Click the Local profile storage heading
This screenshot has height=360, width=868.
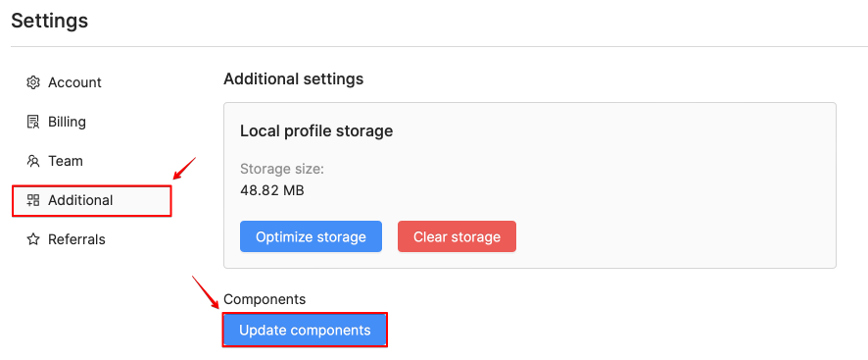click(x=316, y=130)
